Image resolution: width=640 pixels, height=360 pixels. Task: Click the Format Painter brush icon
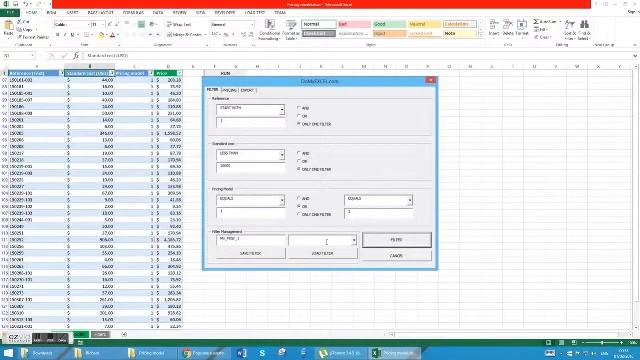pyautogui.click(x=20, y=37)
